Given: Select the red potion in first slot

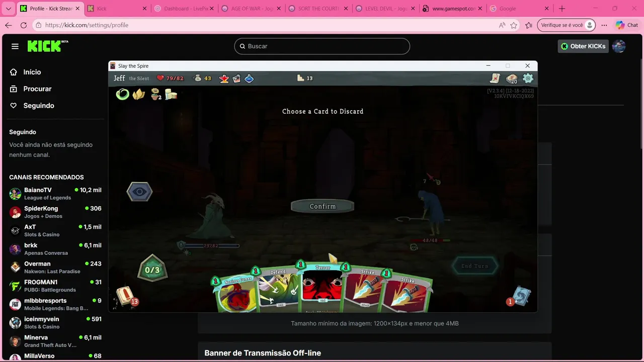Looking at the screenshot, I should point(224,78).
